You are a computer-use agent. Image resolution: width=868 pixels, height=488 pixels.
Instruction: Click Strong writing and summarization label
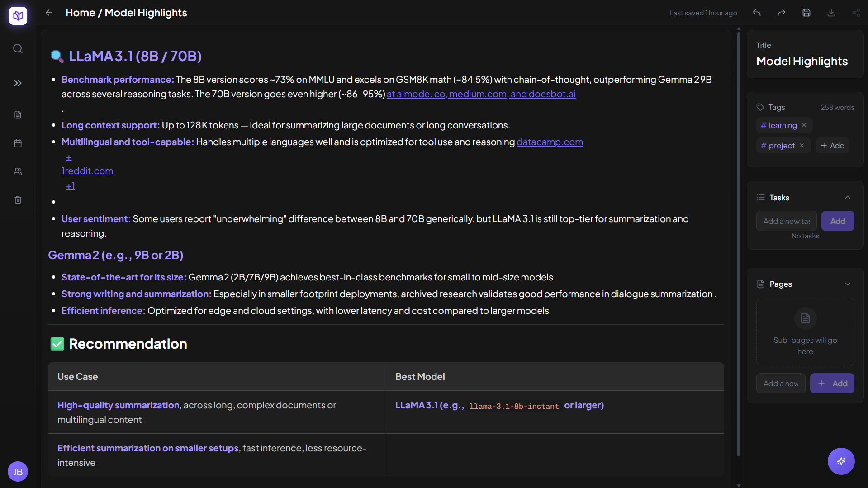[136, 294]
